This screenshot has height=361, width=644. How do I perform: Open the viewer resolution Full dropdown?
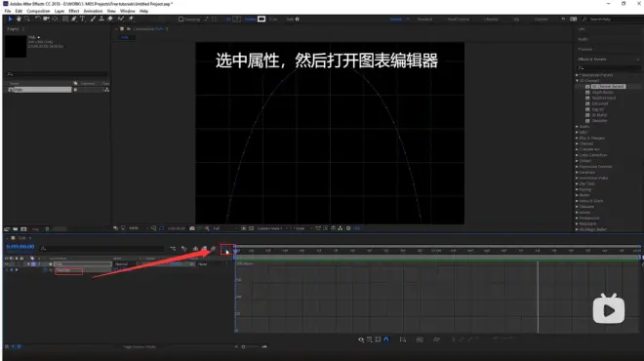(x=224, y=228)
